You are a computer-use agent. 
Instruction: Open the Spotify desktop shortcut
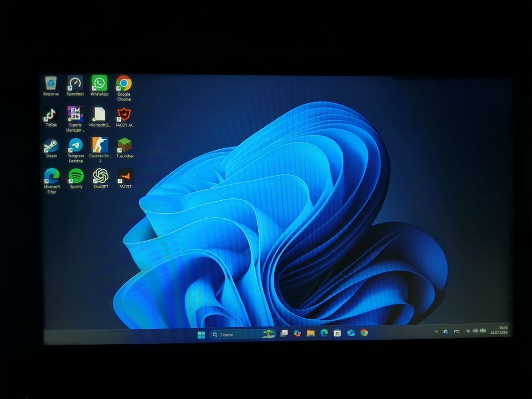click(76, 179)
